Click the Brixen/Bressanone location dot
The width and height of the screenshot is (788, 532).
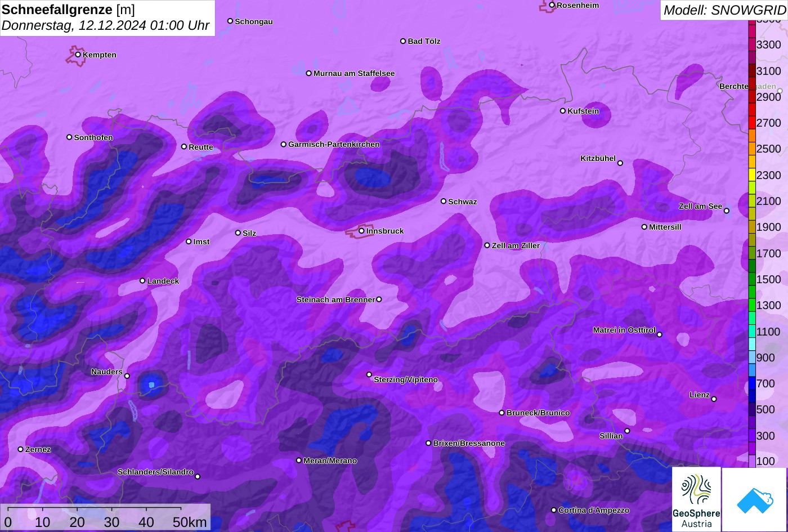tap(428, 443)
